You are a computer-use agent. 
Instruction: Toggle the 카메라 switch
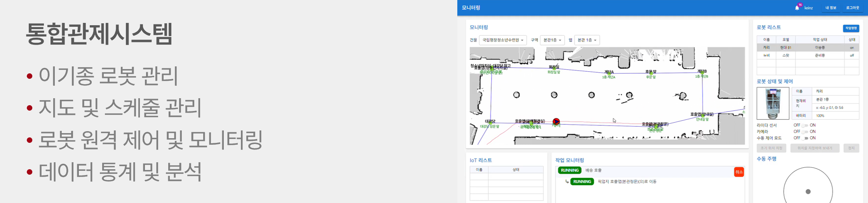pyautogui.click(x=805, y=132)
